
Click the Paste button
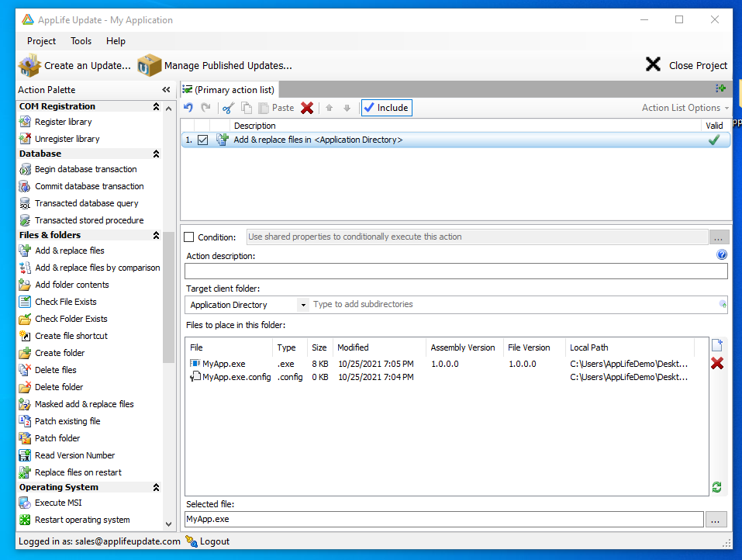pos(277,108)
